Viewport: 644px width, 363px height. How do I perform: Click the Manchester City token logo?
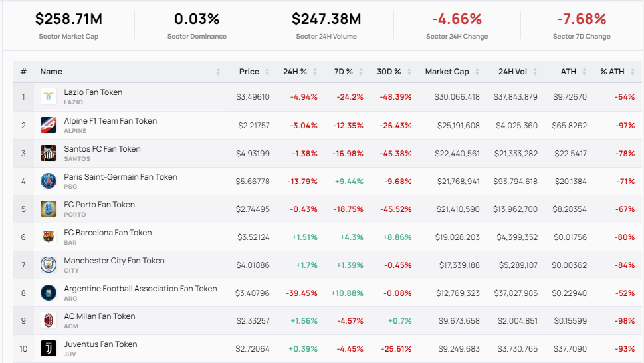tap(49, 265)
